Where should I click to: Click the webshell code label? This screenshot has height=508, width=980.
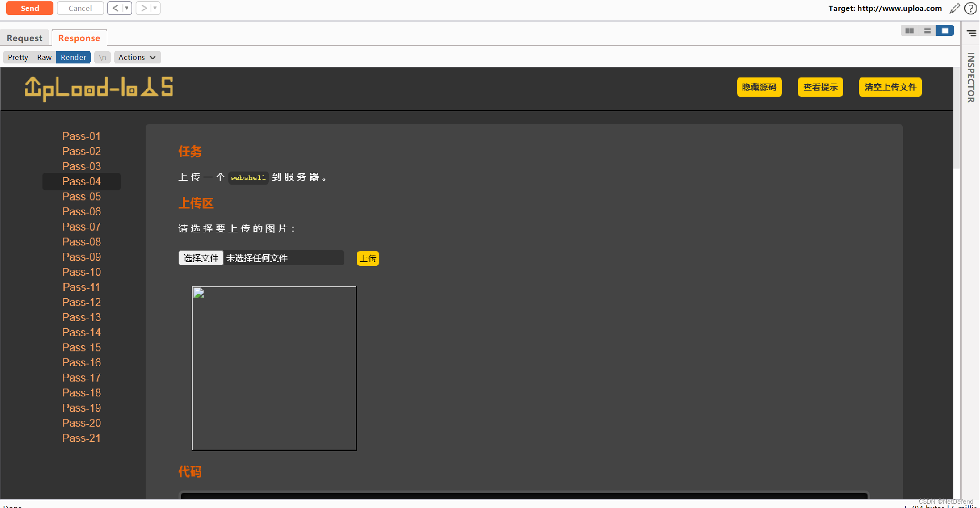pyautogui.click(x=248, y=178)
